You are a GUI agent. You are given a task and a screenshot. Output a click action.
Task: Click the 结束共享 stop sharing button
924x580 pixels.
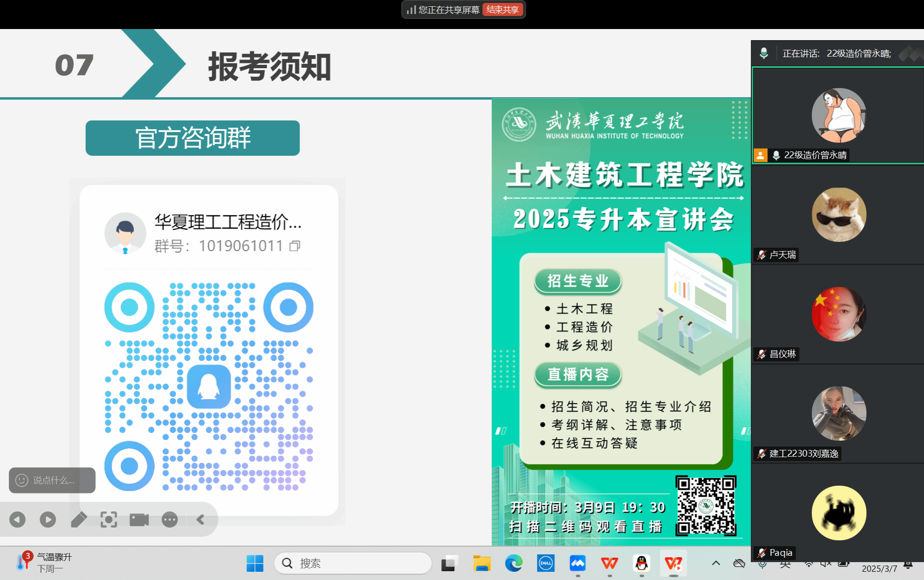tap(503, 10)
